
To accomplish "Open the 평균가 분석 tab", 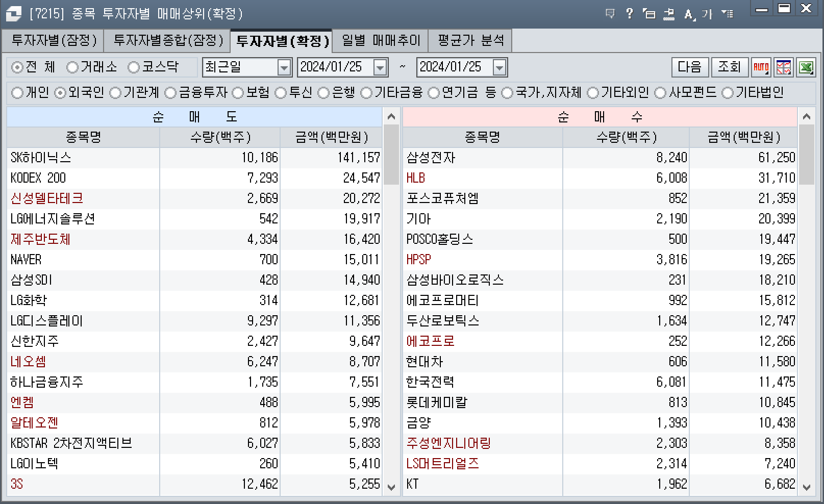I will click(470, 41).
